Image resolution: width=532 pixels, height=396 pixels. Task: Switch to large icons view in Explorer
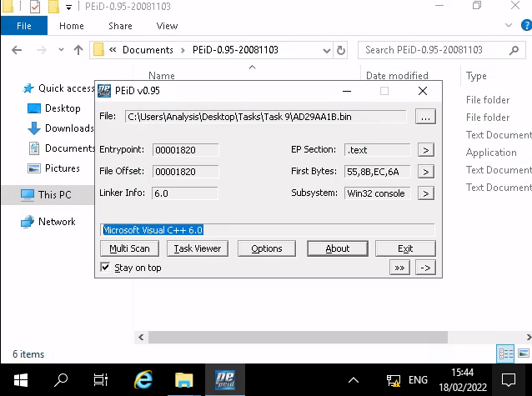pos(522,353)
